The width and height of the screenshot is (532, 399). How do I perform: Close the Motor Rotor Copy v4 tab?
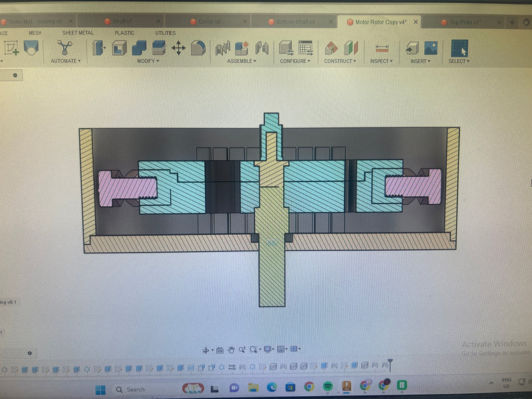pos(414,22)
